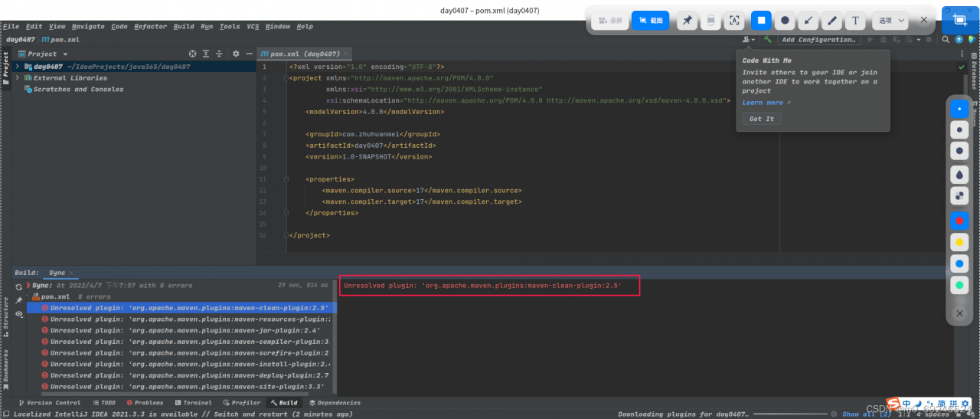Select the pencil tool in screenshot toolbar

coord(832,21)
